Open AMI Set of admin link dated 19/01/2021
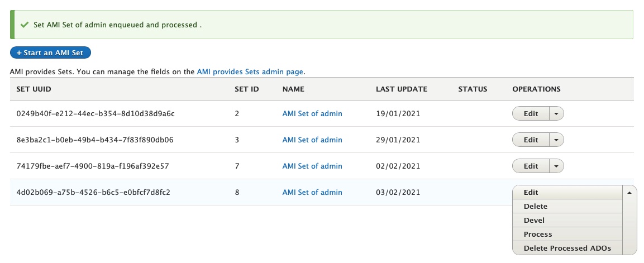Viewport: 644px width, 263px height. pyautogui.click(x=312, y=114)
